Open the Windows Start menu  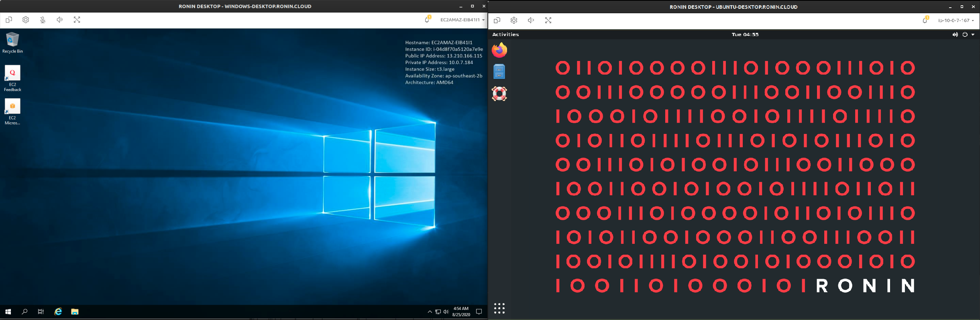click(8, 312)
